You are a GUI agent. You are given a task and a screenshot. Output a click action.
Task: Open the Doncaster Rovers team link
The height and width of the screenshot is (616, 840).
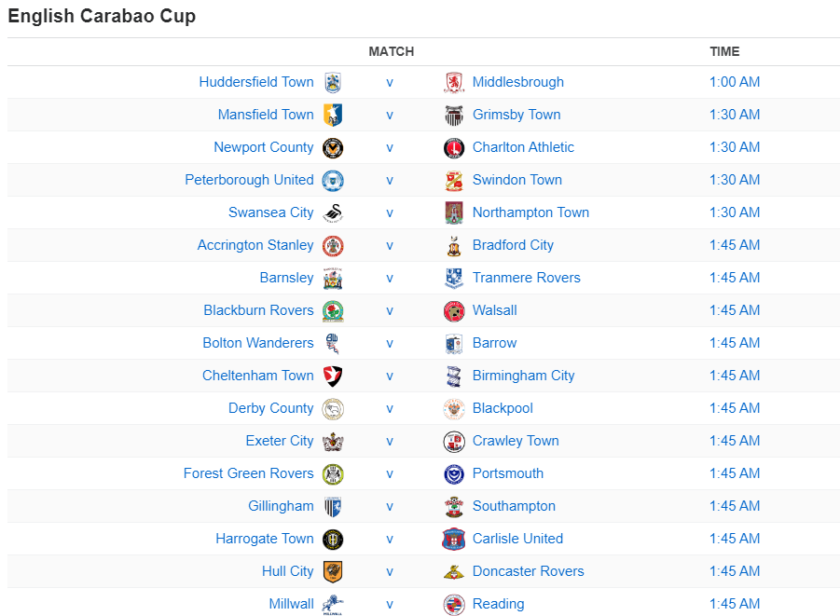pos(529,571)
